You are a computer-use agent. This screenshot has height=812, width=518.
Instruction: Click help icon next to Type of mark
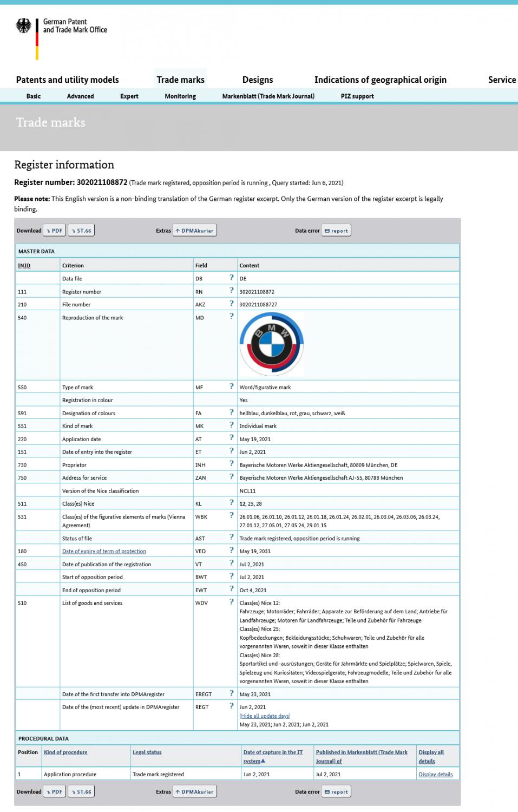(x=232, y=387)
